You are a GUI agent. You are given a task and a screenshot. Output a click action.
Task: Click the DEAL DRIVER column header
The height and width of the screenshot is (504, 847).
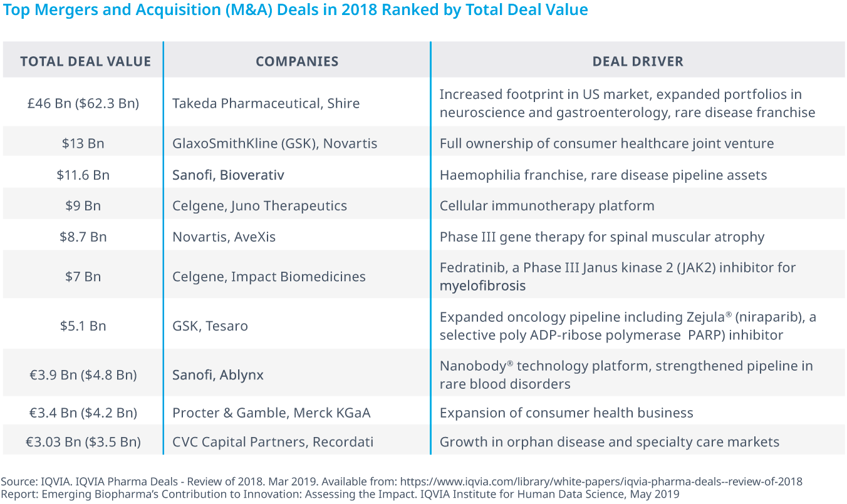(x=638, y=61)
